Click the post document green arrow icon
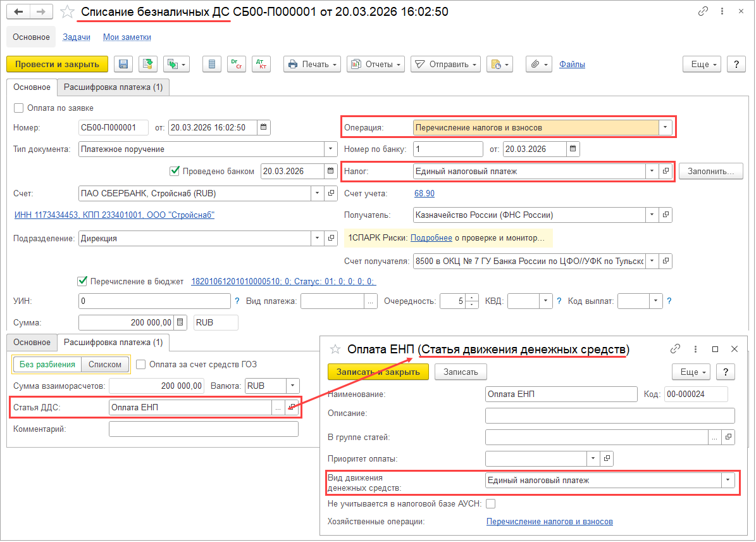 tap(148, 64)
